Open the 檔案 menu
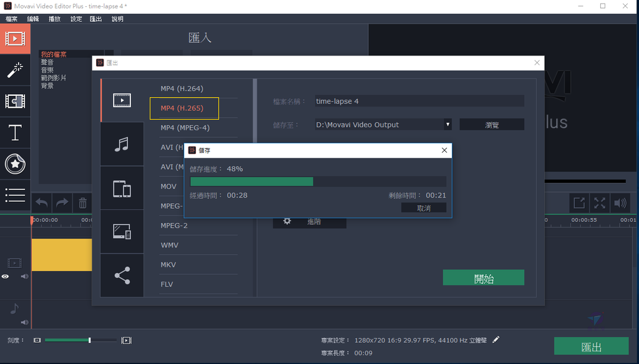The height and width of the screenshot is (364, 639). [x=11, y=19]
